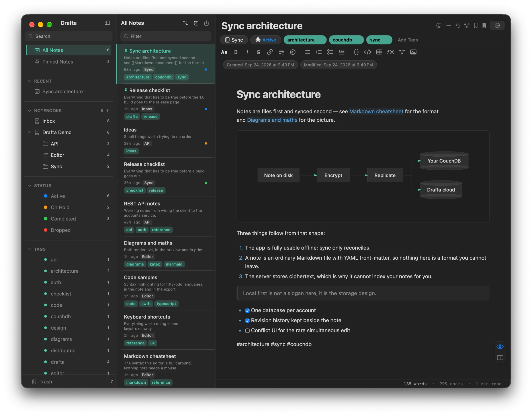
Task: Insert a block quote
Action: (x=341, y=52)
